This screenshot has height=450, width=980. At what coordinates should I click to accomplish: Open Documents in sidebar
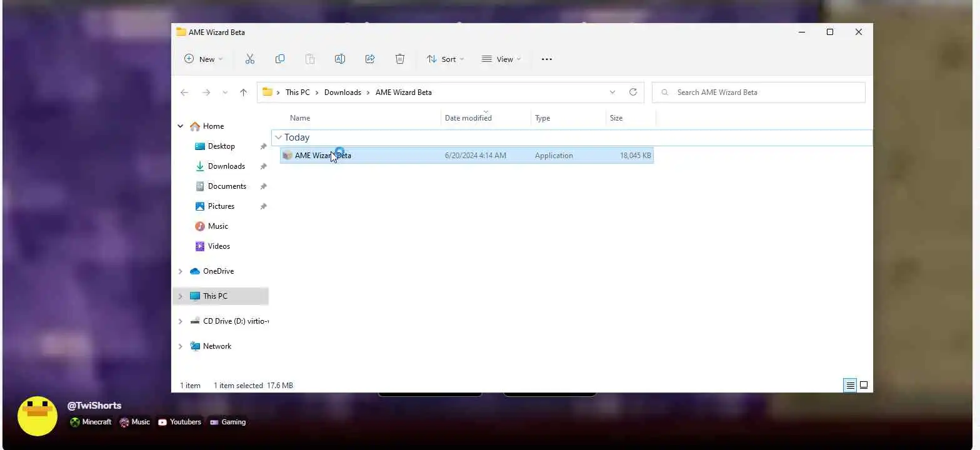[227, 186]
